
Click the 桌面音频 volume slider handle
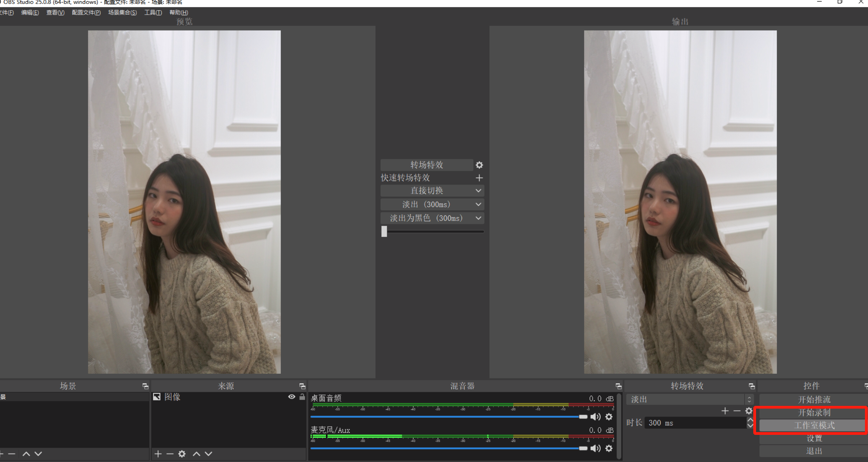583,417
